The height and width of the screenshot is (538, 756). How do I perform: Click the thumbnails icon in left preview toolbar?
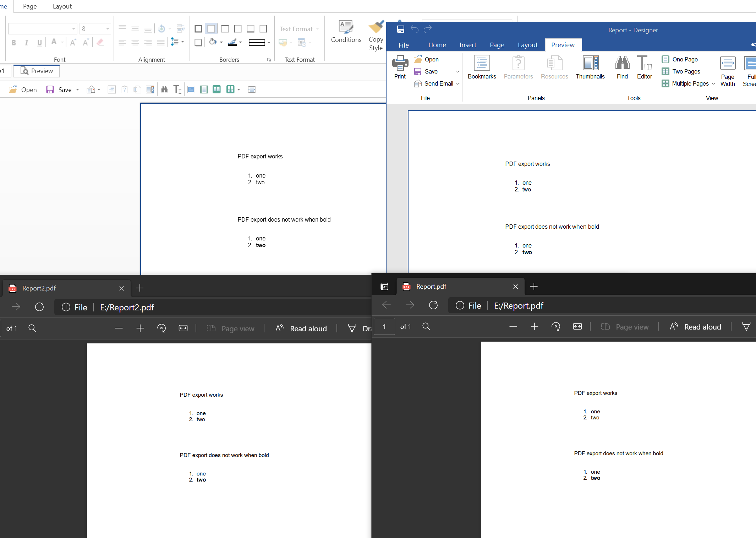[x=150, y=89]
